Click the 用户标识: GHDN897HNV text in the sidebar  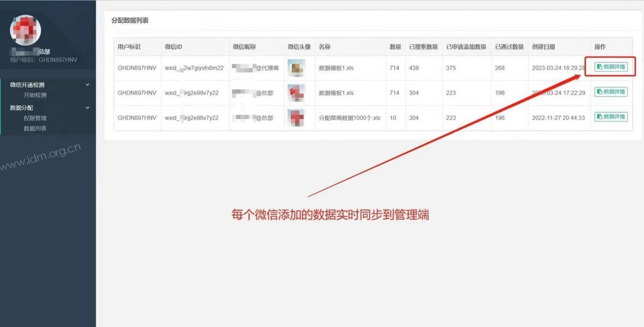(x=43, y=60)
